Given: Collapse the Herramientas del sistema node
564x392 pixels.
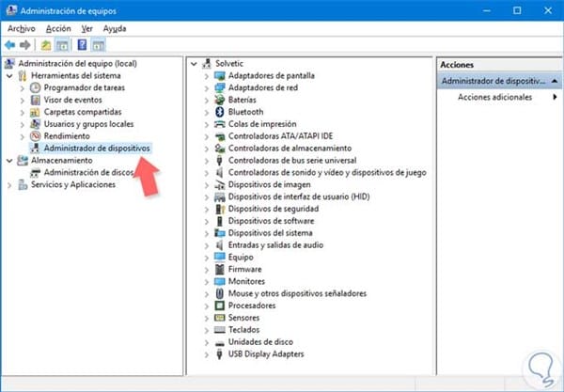Looking at the screenshot, I should (x=9, y=76).
